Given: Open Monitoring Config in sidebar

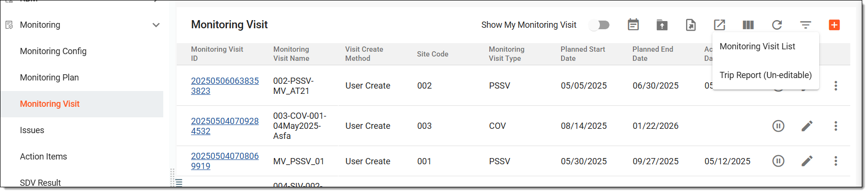Looking at the screenshot, I should 53,51.
